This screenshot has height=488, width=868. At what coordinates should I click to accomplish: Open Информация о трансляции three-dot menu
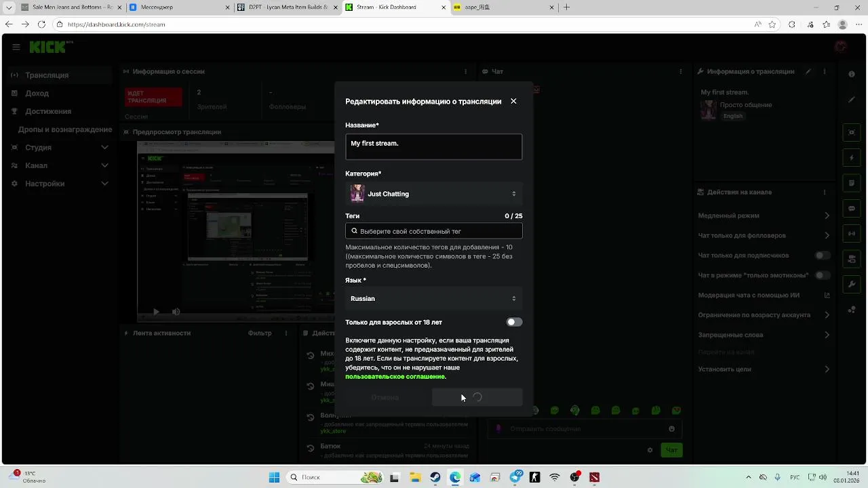[825, 71]
